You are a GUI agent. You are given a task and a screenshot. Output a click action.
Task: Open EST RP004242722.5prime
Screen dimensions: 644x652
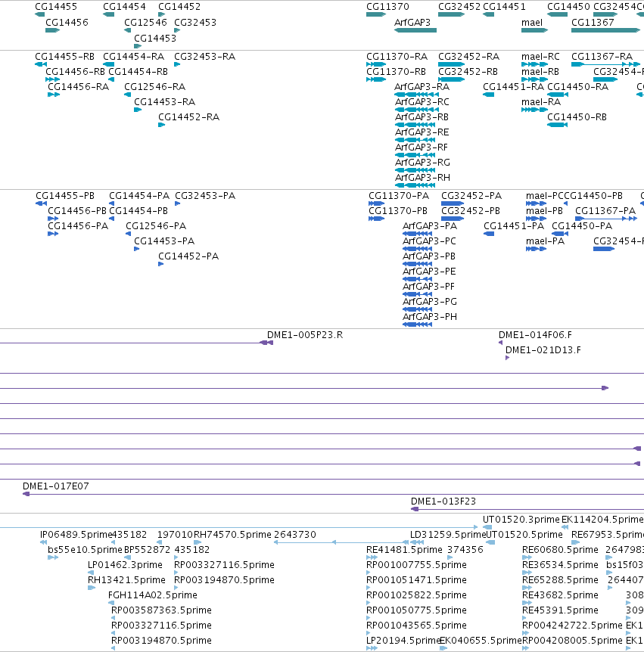(525, 633)
